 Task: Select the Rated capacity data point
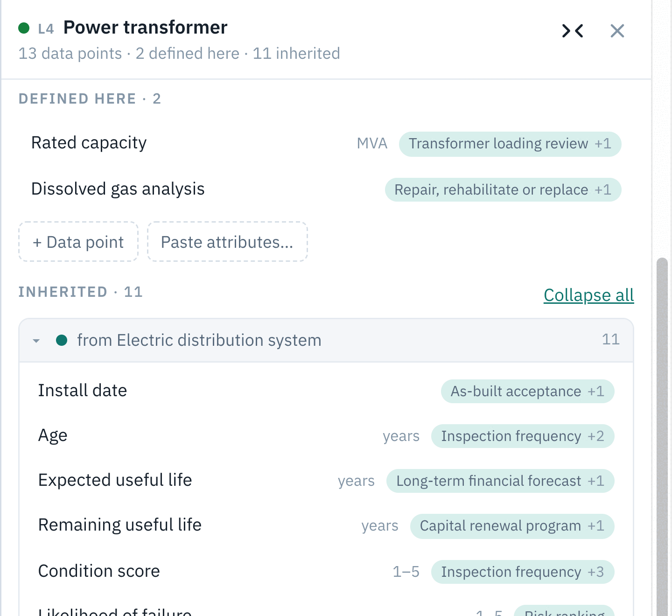tap(326, 143)
